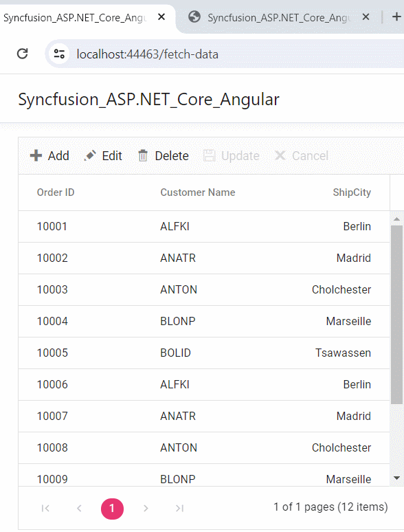Screen dimensions: 404x532
Task: Open a new browser tab
Action: point(396,16)
